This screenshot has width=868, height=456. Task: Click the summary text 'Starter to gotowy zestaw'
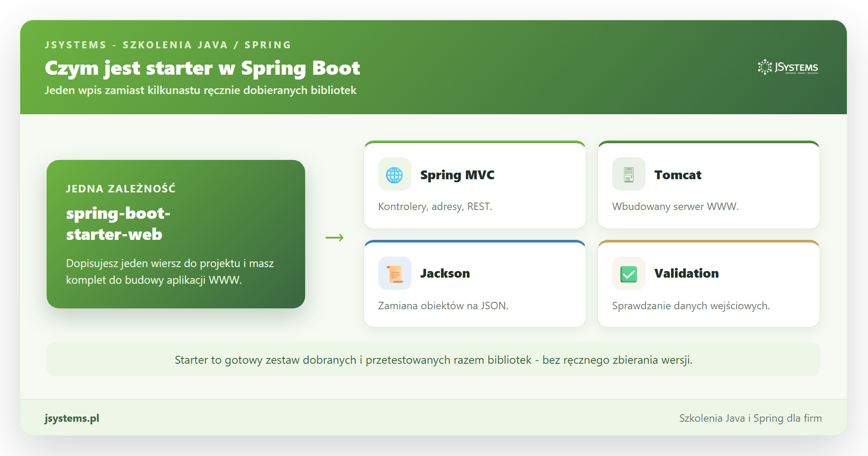[x=434, y=360]
